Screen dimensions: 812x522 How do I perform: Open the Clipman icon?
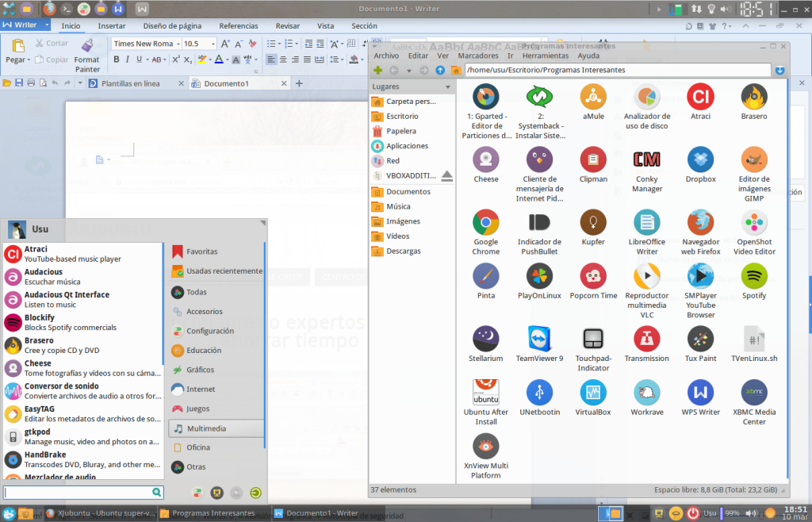pos(593,159)
